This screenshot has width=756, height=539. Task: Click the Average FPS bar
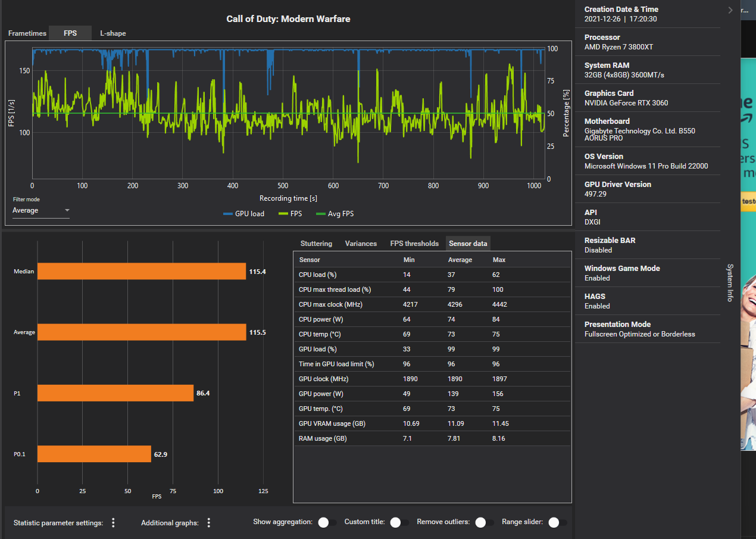coord(142,332)
